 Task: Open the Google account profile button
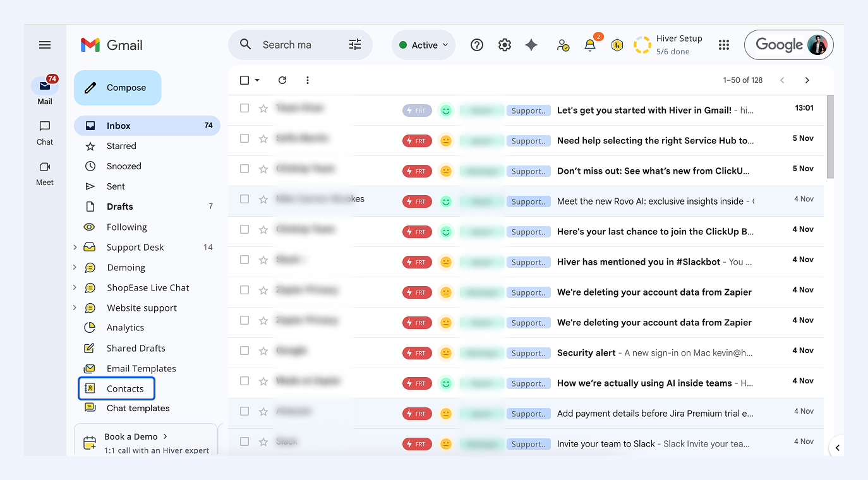coord(789,45)
